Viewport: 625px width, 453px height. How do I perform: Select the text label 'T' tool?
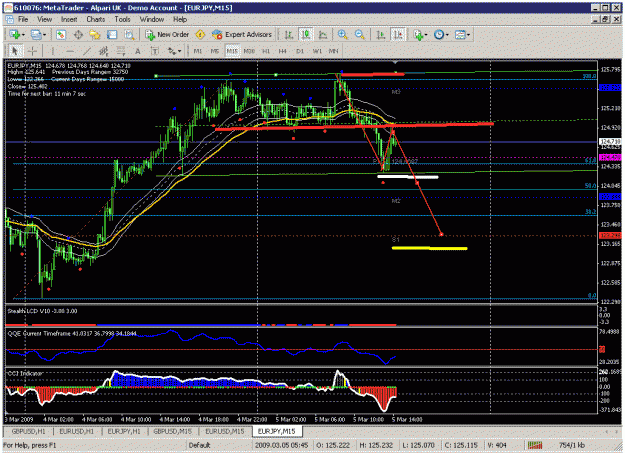pyautogui.click(x=155, y=51)
